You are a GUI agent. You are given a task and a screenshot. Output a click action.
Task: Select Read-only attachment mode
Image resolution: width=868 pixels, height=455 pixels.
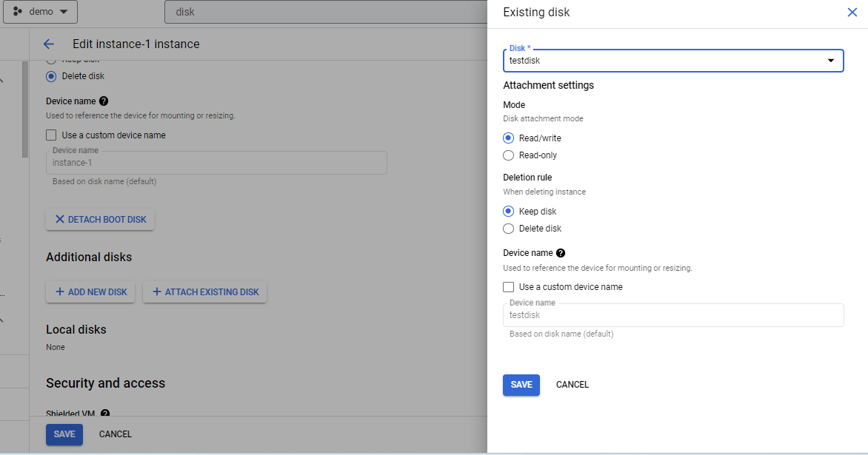[x=508, y=155]
